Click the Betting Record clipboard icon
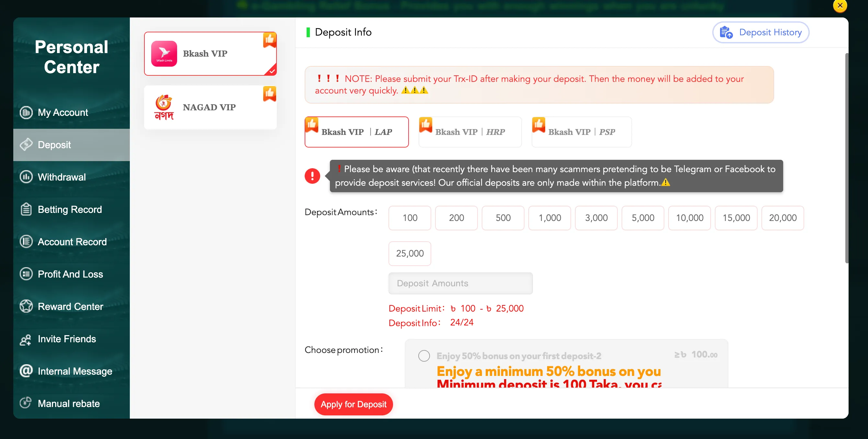Viewport: 868px width, 439px height. click(26, 209)
